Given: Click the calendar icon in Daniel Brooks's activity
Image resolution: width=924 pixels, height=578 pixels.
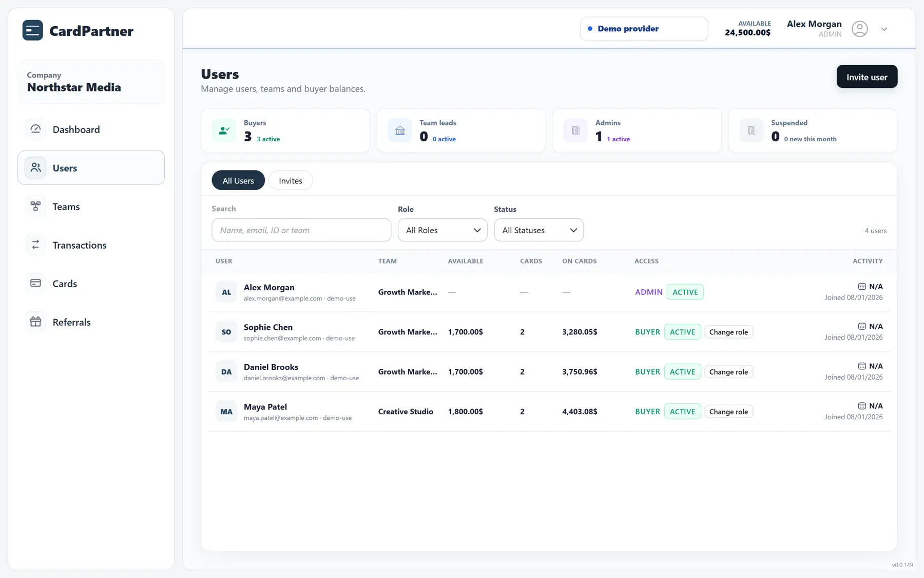Looking at the screenshot, I should tap(862, 366).
